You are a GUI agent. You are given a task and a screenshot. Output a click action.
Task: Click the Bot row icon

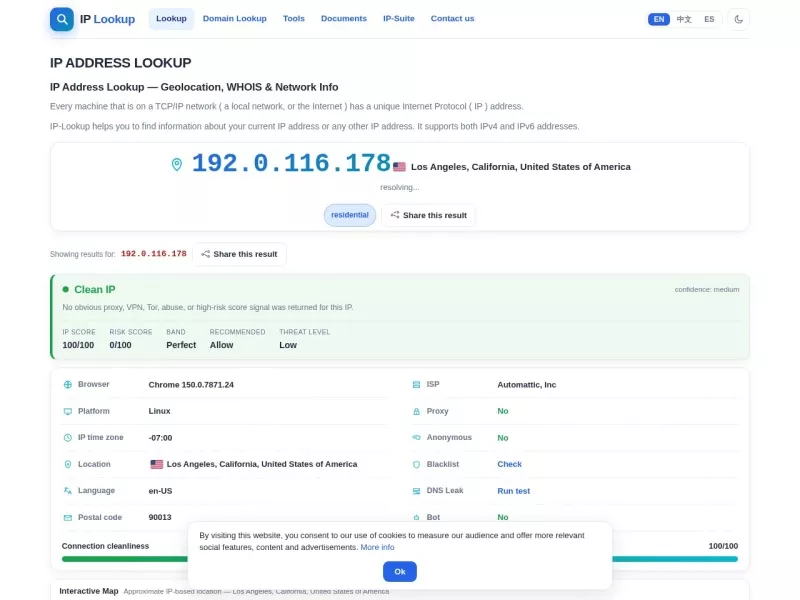(x=416, y=517)
